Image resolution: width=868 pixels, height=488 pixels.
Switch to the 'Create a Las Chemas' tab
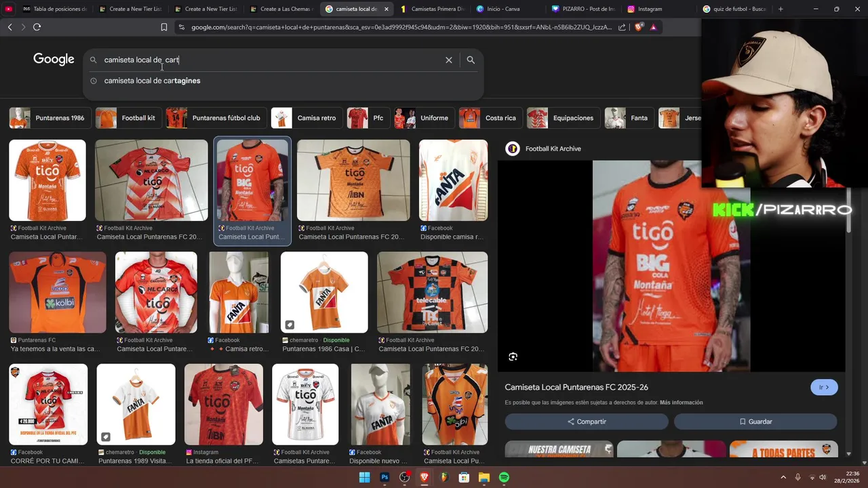(x=281, y=9)
